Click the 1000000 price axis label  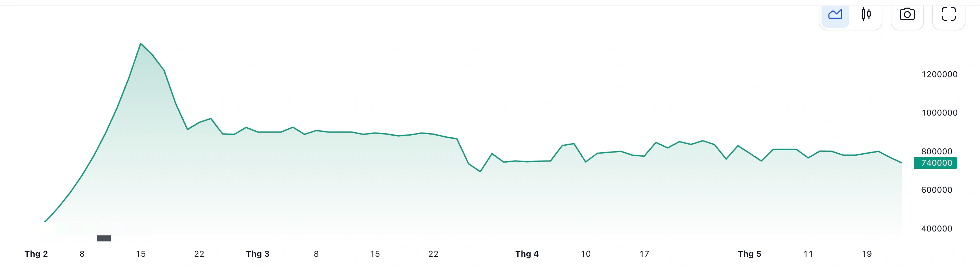coord(939,113)
